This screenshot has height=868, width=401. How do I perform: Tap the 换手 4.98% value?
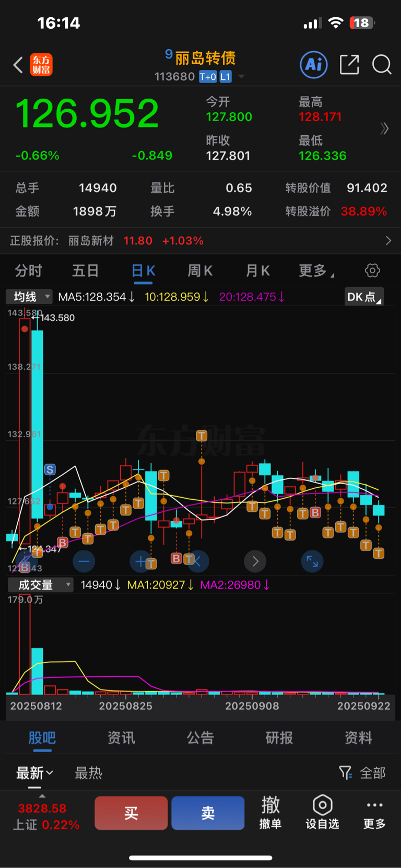(232, 211)
